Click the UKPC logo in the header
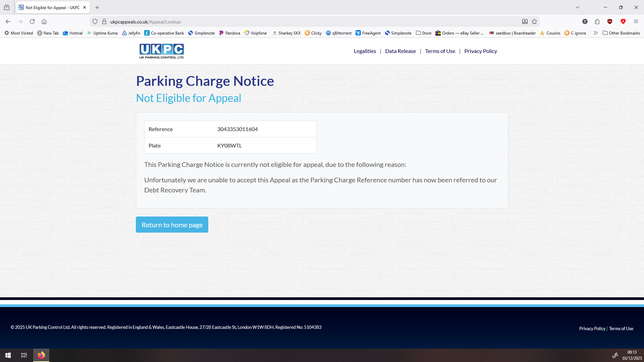The image size is (644, 362). (x=161, y=51)
